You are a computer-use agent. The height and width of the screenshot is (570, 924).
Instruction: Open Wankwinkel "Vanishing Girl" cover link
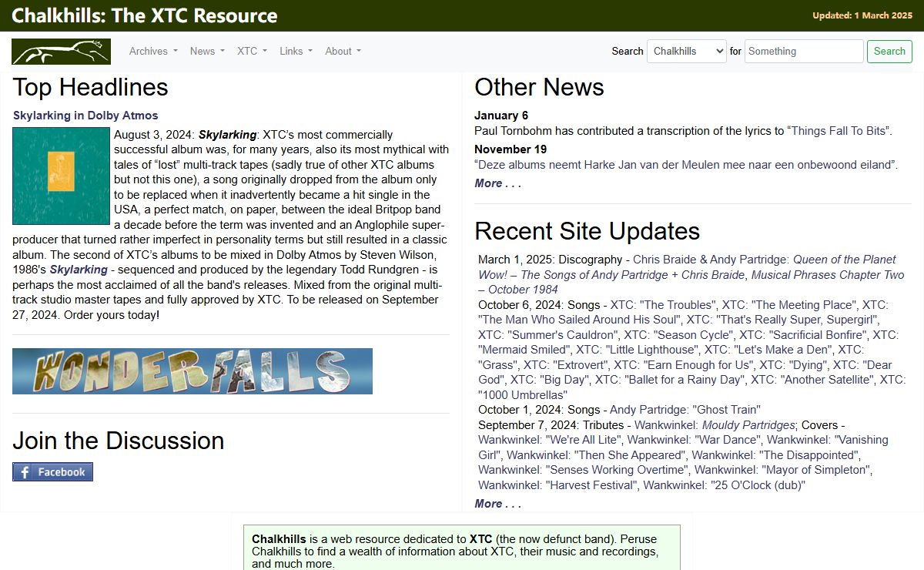pos(683,448)
